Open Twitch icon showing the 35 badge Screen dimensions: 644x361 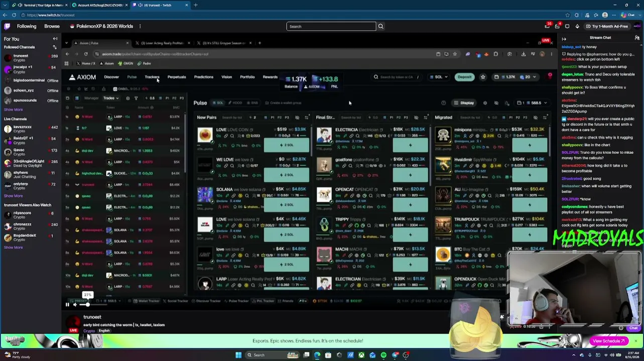(x=547, y=26)
